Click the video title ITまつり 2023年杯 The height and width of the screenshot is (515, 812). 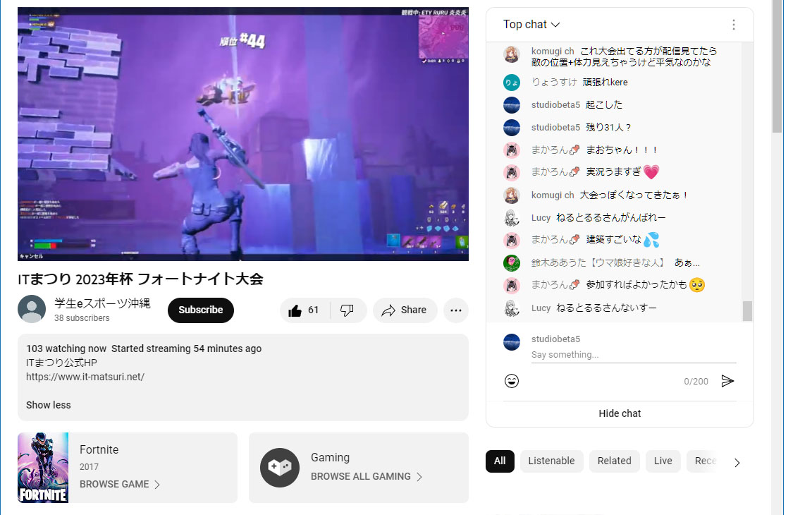(x=140, y=279)
